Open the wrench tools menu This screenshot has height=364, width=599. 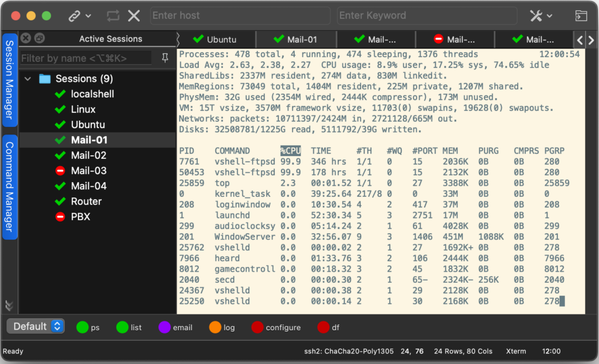pyautogui.click(x=537, y=16)
